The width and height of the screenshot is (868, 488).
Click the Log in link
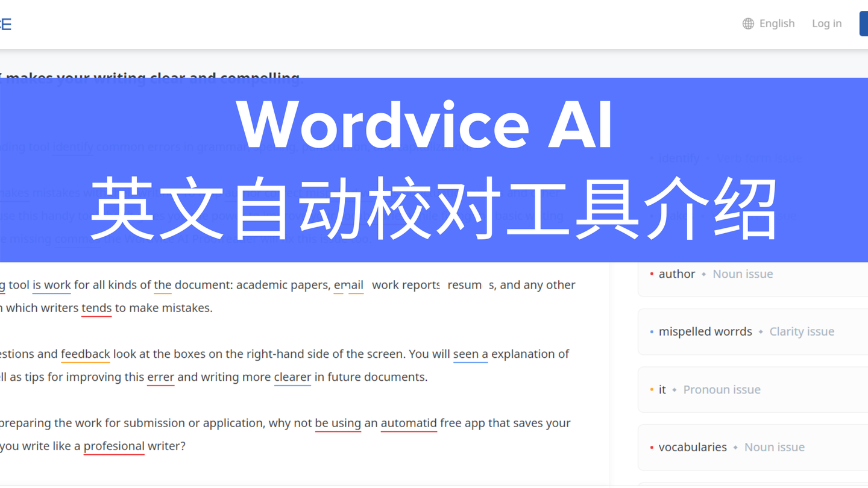826,23
